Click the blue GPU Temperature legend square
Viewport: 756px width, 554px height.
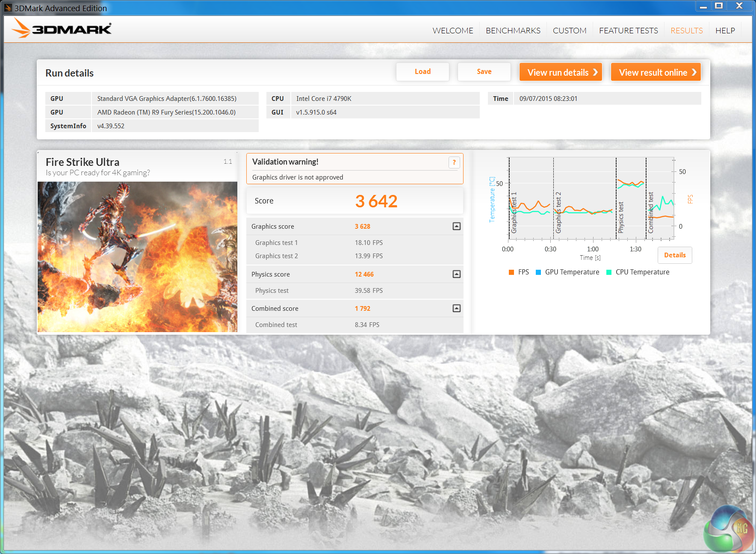[538, 272]
